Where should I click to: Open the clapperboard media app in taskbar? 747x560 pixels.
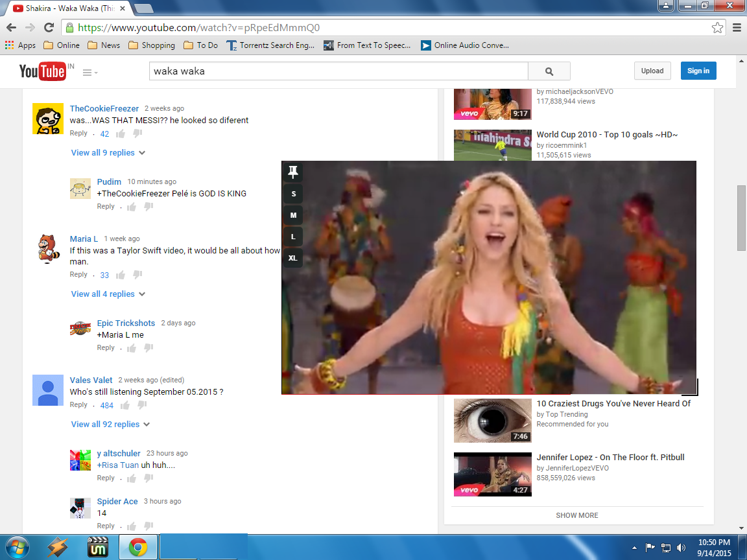(98, 547)
